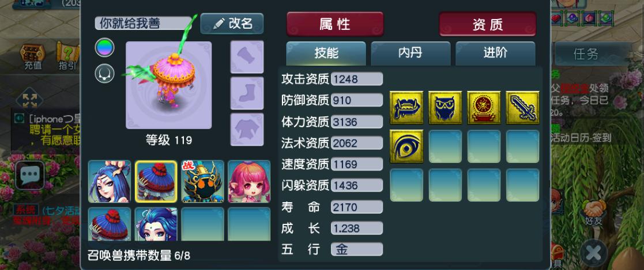Open the 指引 guide scroll icon
Image resolution: width=644 pixels, height=270 pixels.
tap(68, 55)
